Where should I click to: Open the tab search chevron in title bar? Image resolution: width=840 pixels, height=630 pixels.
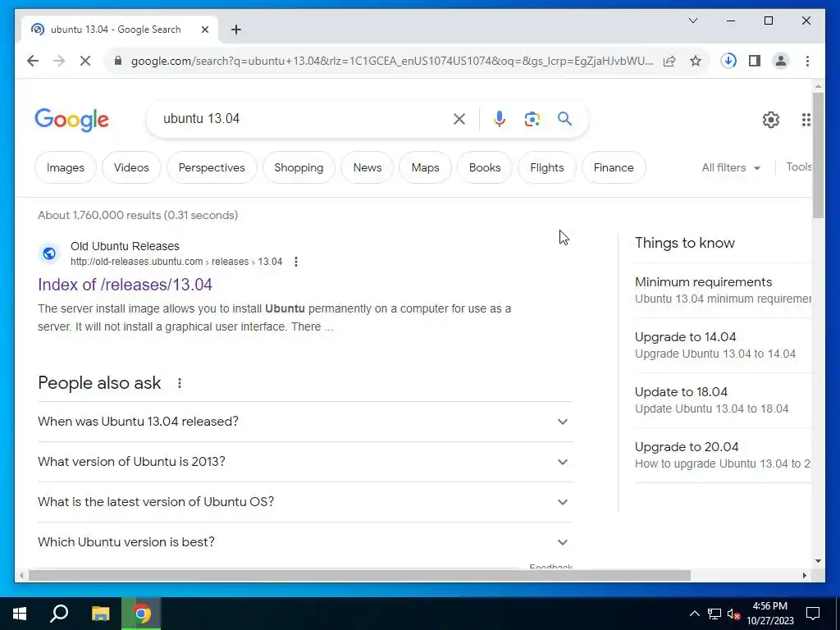[692, 21]
